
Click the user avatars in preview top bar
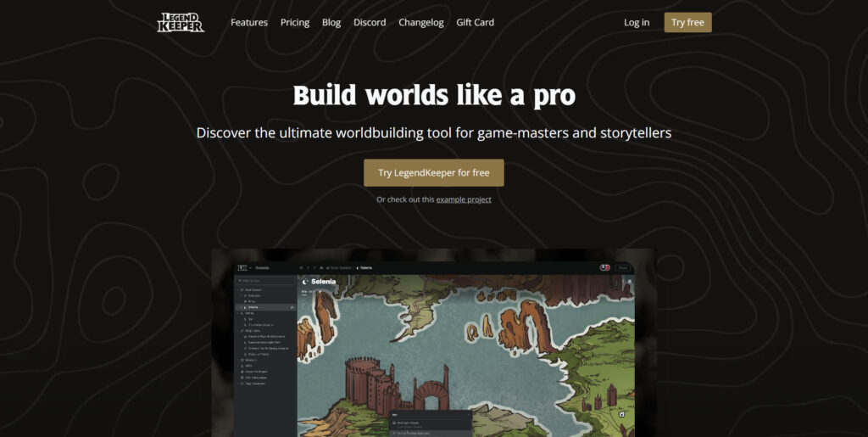[604, 267]
